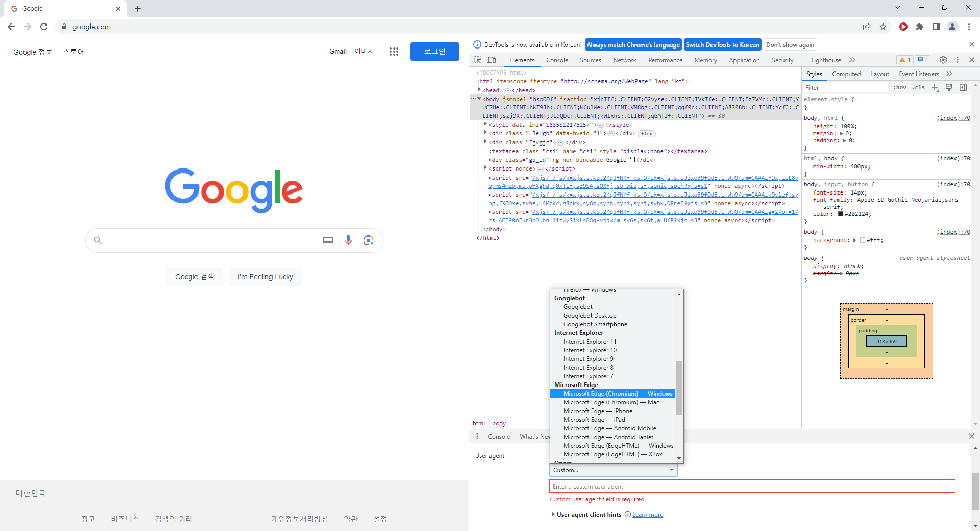Open the Performance tab

pos(665,60)
